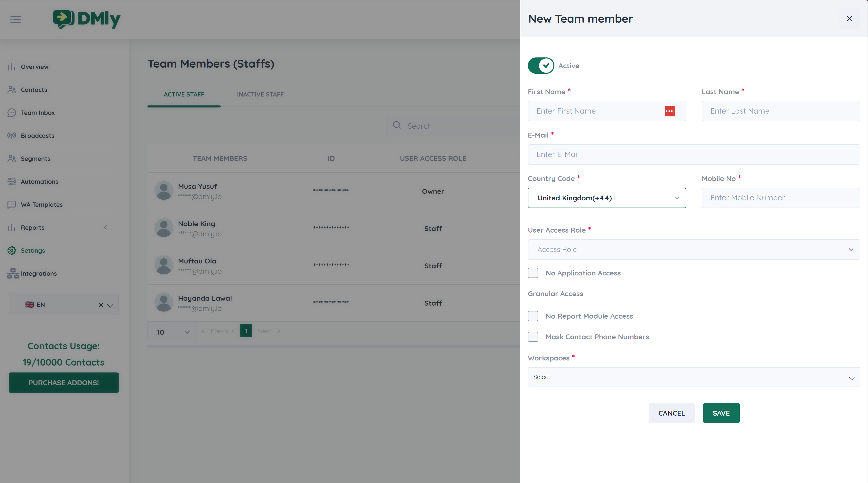Screen dimensions: 868x483
Task: Switch to the Inactive Staff tab
Action: tap(260, 94)
